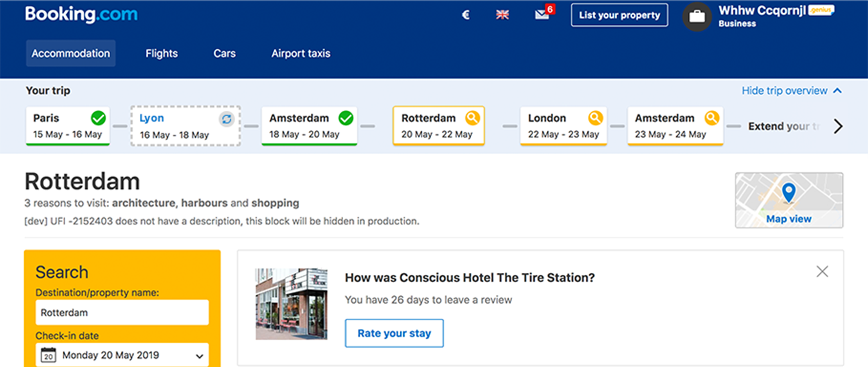Click the green checkmark on first Amsterdam card
Screen dimensions: 868x367
(346, 118)
